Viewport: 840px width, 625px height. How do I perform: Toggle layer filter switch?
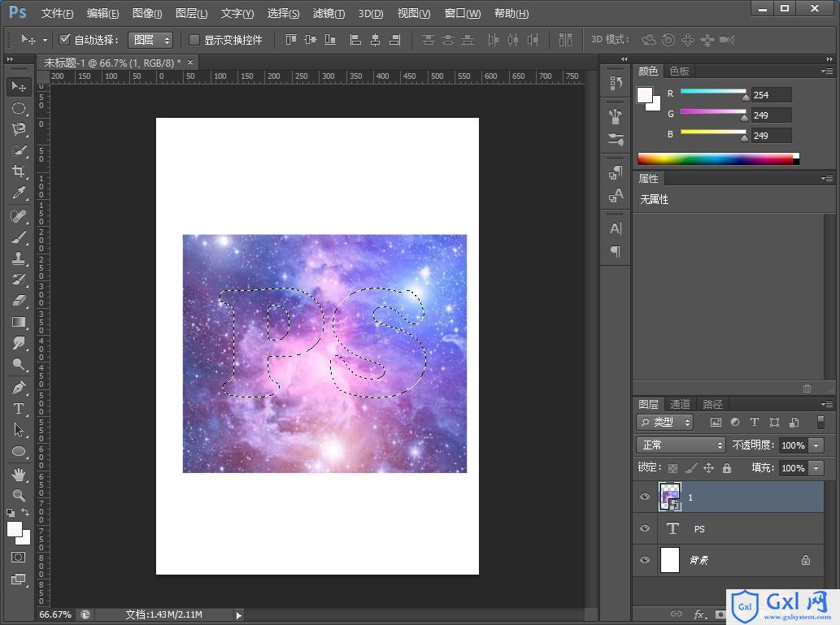point(820,422)
